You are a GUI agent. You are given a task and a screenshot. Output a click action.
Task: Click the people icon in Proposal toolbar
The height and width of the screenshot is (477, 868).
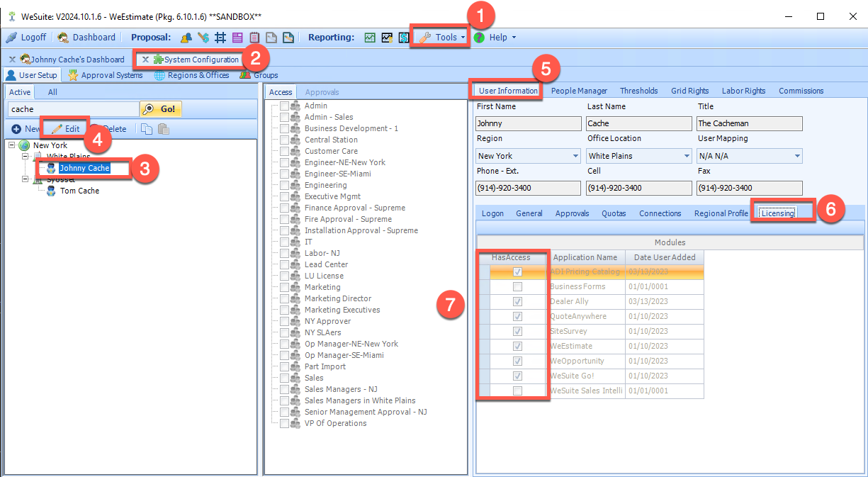click(186, 38)
